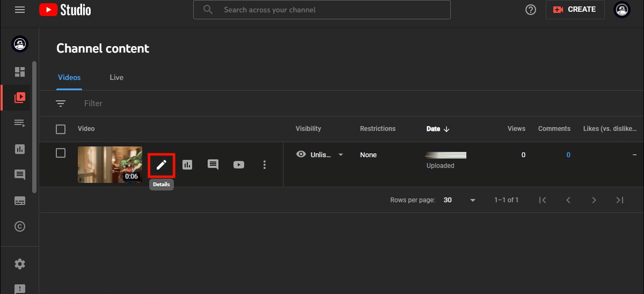Click the Details pencil icon
The image size is (644, 294).
coord(162,165)
